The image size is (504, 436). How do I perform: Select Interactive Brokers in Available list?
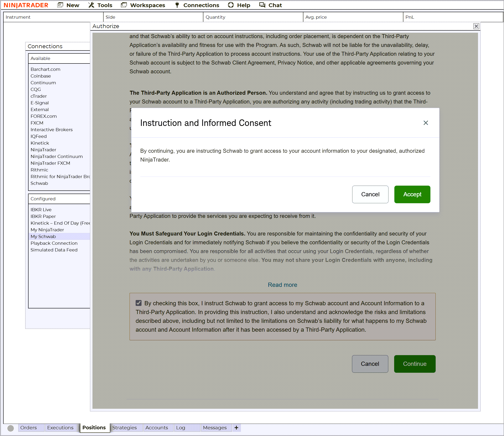51,130
